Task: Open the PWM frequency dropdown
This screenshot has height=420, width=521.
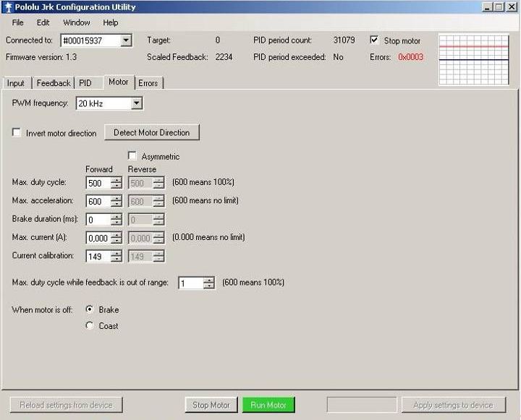Action: (x=136, y=104)
